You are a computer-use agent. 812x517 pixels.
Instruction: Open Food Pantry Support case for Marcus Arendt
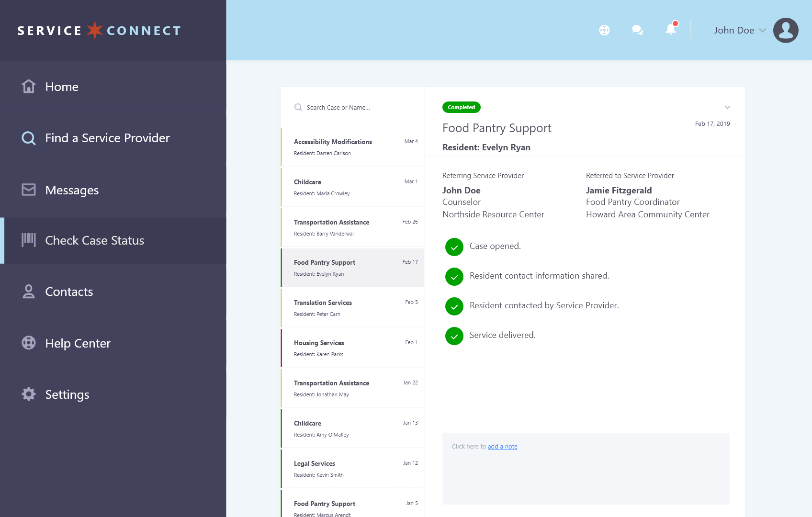point(352,504)
